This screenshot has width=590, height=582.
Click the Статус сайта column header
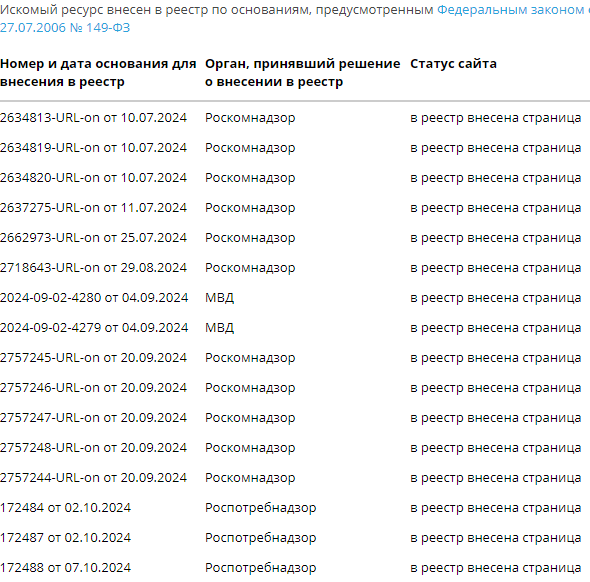[x=453, y=64]
